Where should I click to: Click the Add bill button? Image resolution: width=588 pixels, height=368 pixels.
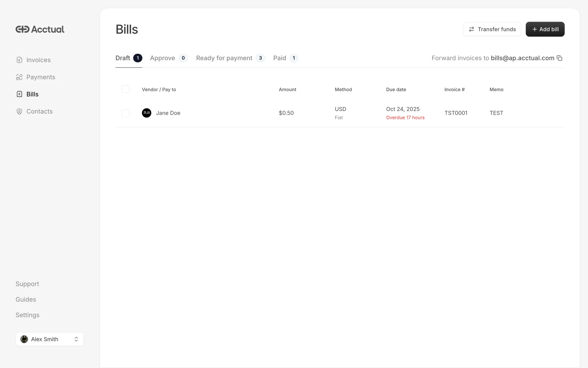coord(545,29)
